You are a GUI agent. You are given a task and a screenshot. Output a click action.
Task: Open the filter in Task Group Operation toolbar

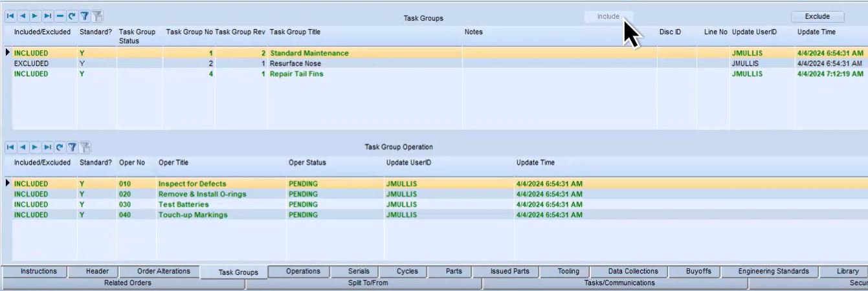pos(72,147)
